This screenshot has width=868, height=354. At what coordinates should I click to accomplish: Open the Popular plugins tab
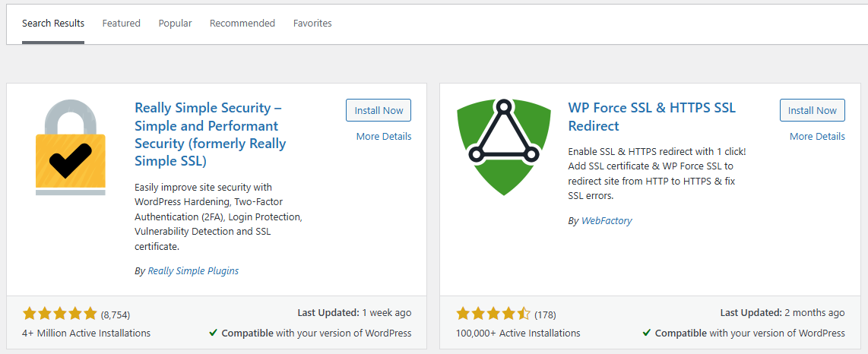pyautogui.click(x=175, y=24)
